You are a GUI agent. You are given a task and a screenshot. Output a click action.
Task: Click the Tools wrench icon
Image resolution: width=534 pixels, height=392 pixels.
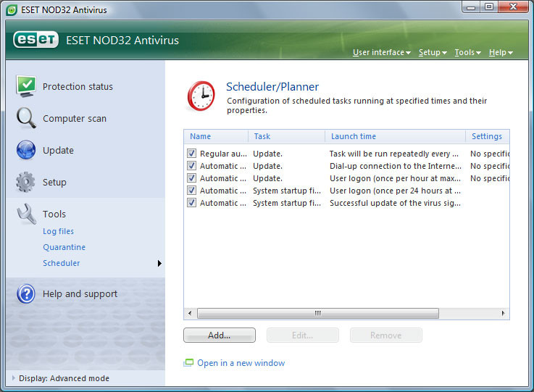[x=26, y=214]
